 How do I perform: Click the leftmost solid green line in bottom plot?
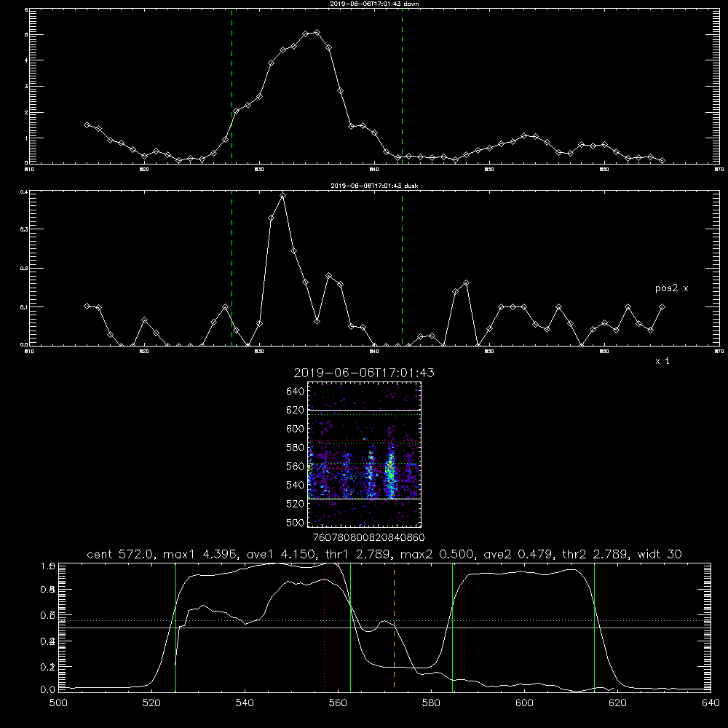pos(175,628)
